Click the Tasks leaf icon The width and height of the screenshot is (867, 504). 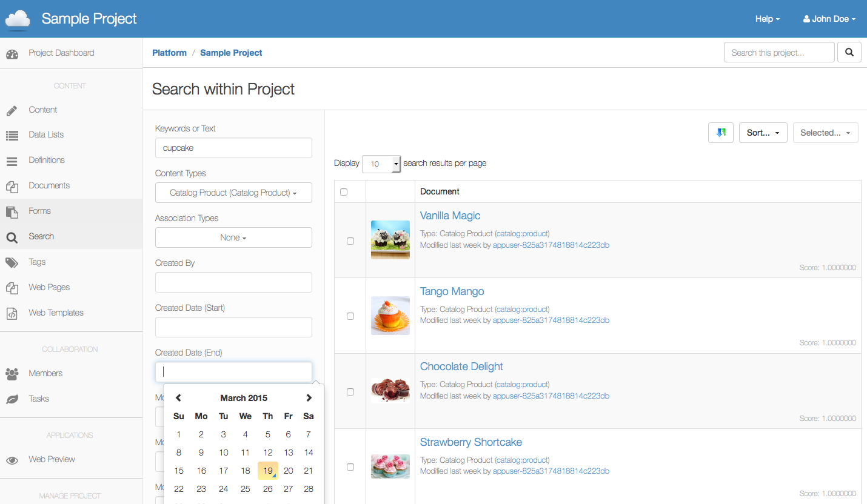tap(12, 399)
